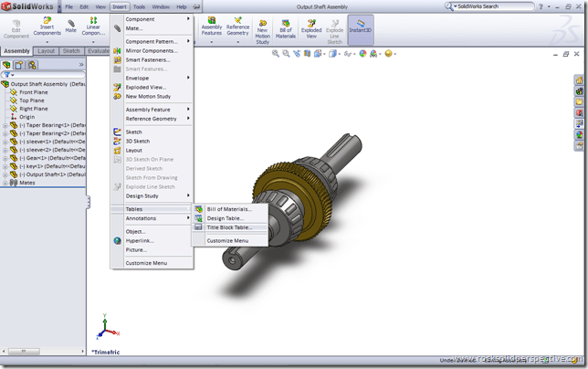
Task: Open the View menu
Action: [100, 6]
